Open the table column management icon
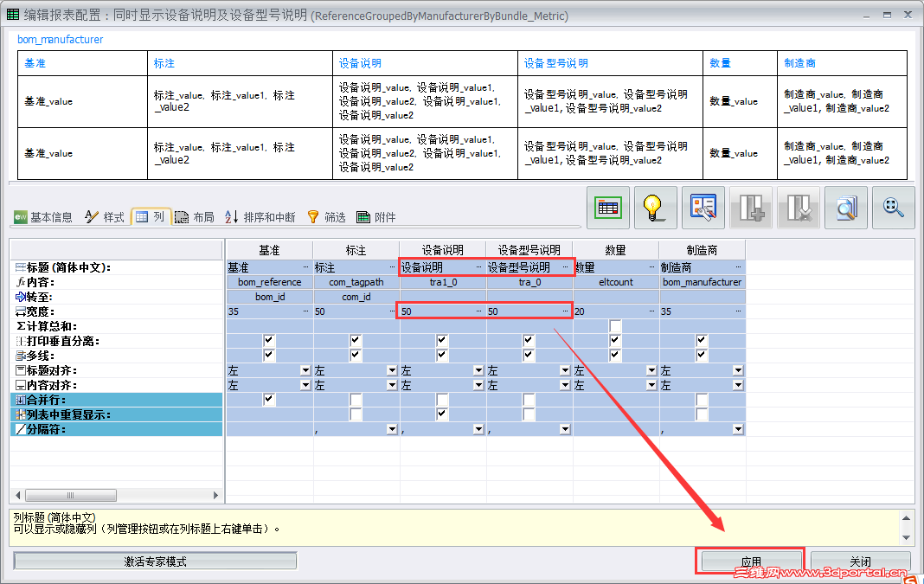The image size is (924, 584). coord(607,207)
